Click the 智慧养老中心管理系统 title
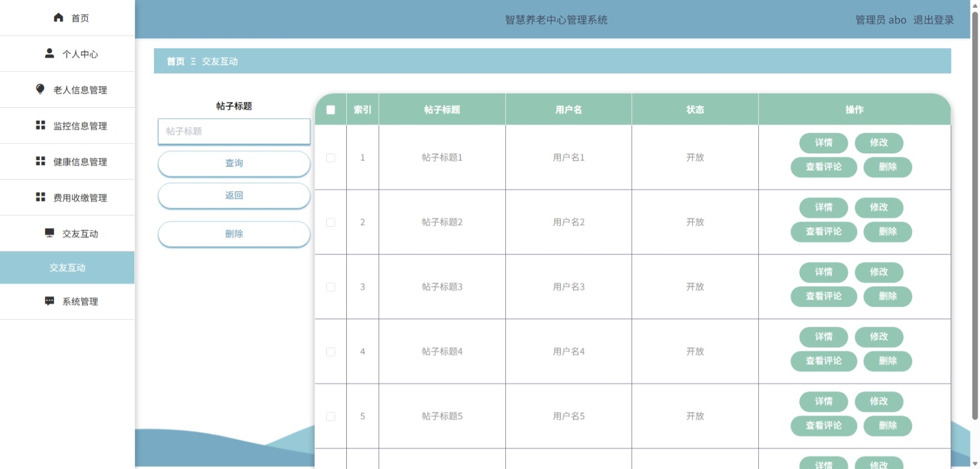 556,20
